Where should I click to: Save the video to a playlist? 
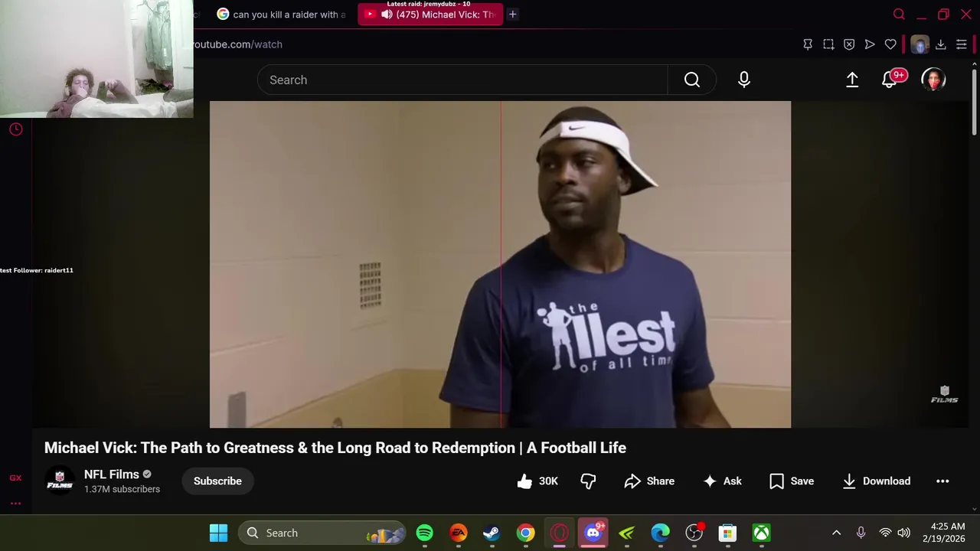792,481
